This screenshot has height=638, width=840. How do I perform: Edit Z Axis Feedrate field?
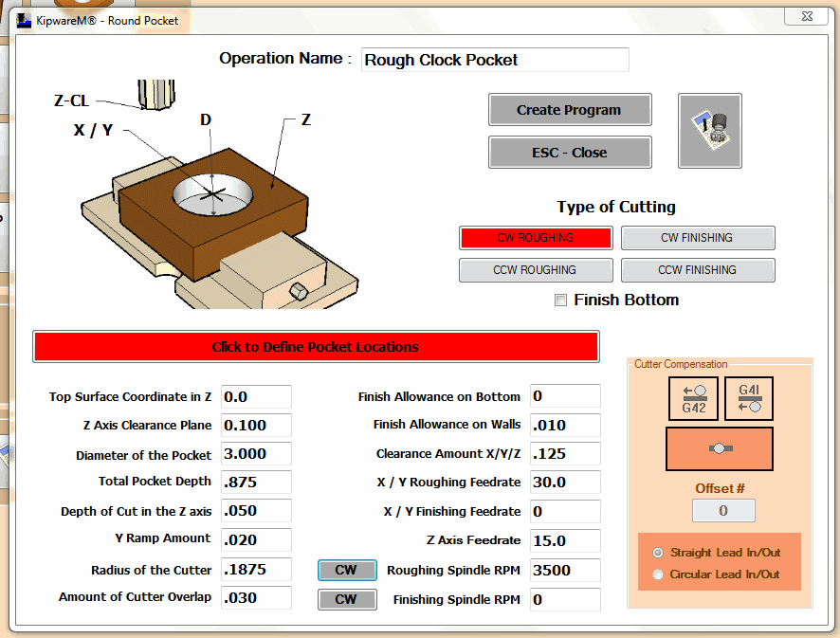[x=565, y=541]
